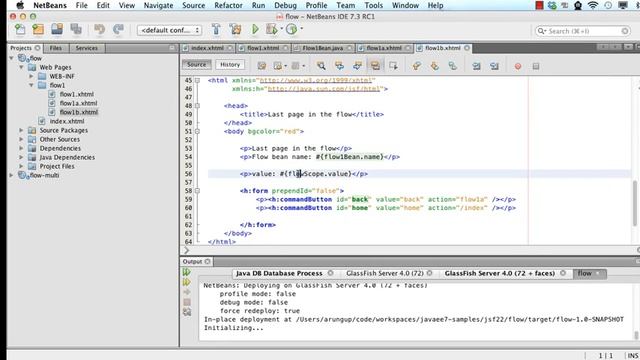Run the project with green arrow
This screenshot has height=360, width=640.
(x=255, y=29)
